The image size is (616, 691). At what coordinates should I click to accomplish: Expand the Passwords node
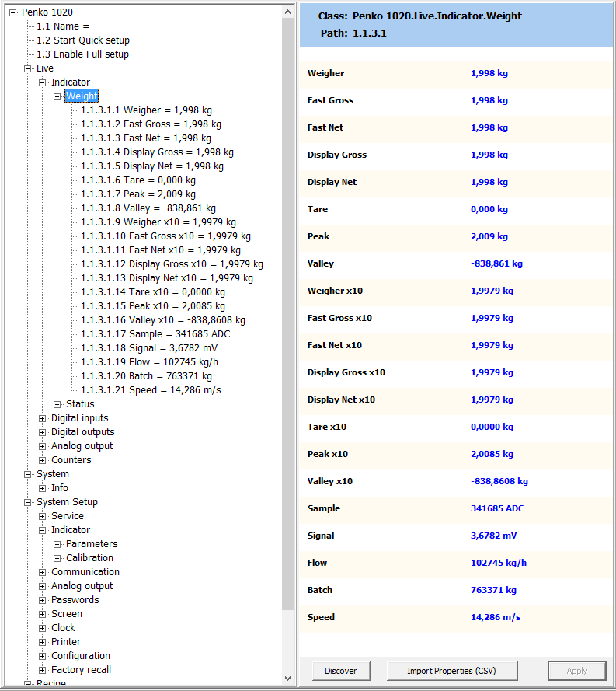(42, 601)
